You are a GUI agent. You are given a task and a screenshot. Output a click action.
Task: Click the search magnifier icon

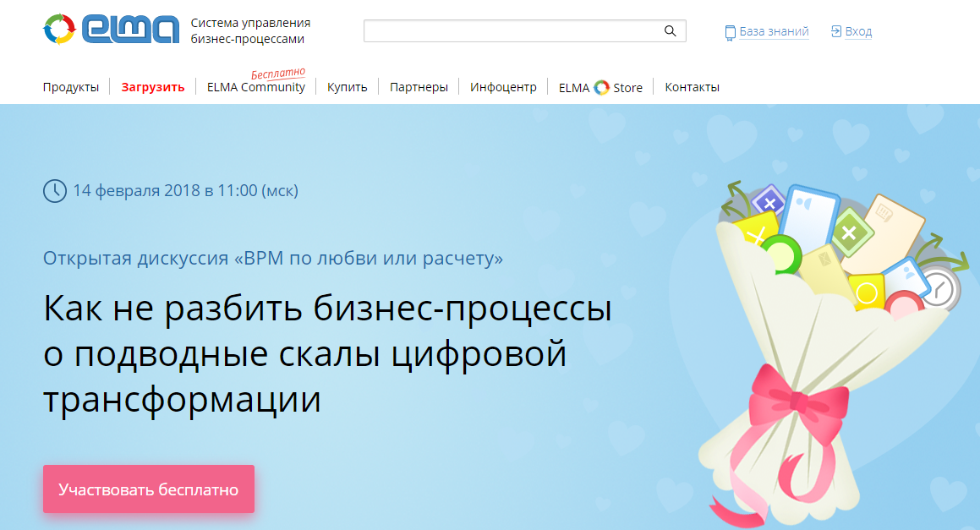(671, 30)
